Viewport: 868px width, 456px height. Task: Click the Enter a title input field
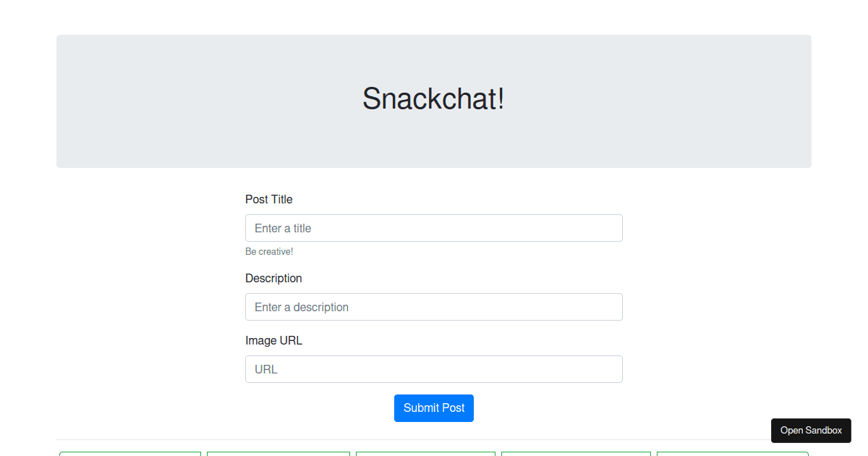[434, 227]
